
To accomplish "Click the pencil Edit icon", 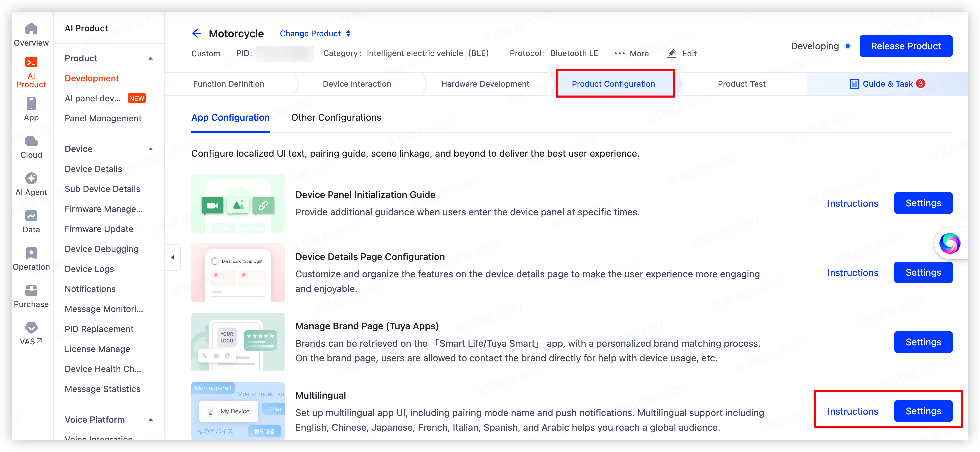I will pos(672,53).
